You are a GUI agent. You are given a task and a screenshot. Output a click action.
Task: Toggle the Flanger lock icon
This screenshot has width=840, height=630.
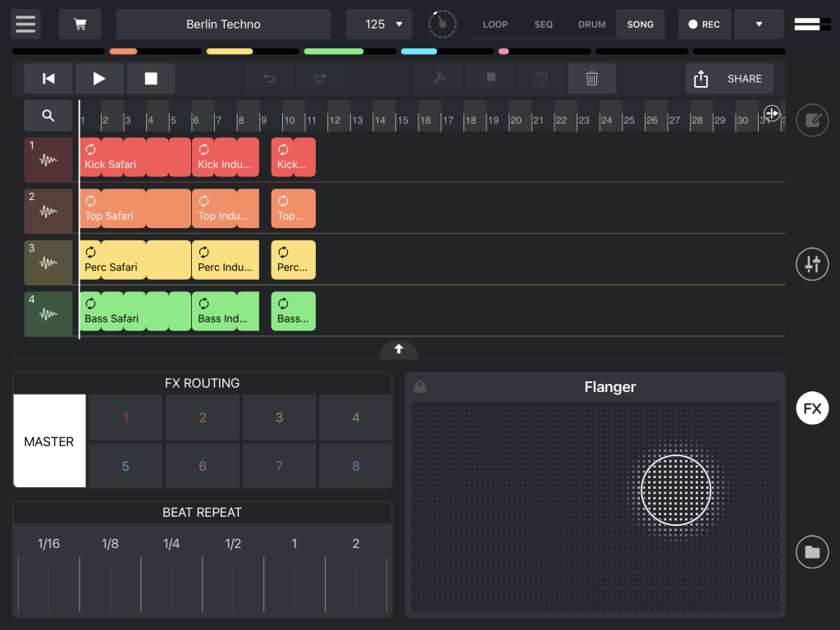420,387
